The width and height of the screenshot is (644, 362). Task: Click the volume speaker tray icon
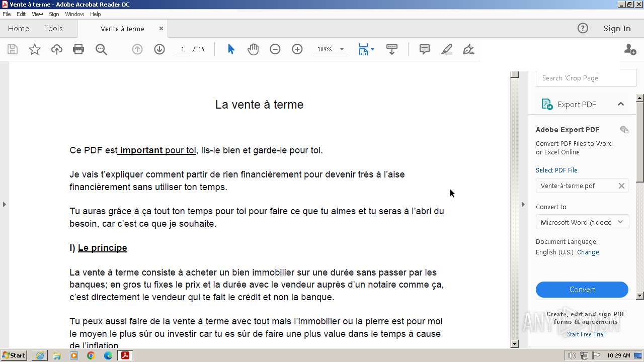click(x=572, y=355)
